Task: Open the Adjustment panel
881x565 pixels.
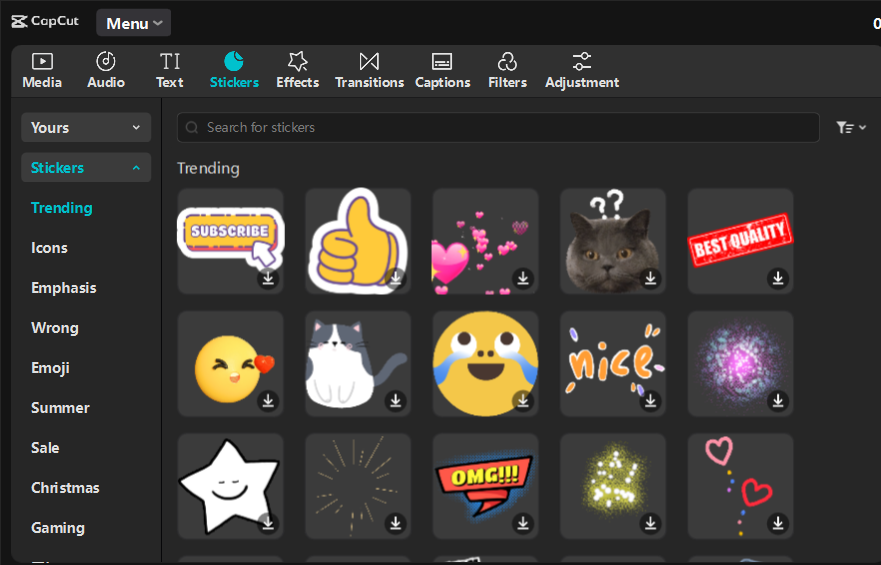Action: (582, 71)
